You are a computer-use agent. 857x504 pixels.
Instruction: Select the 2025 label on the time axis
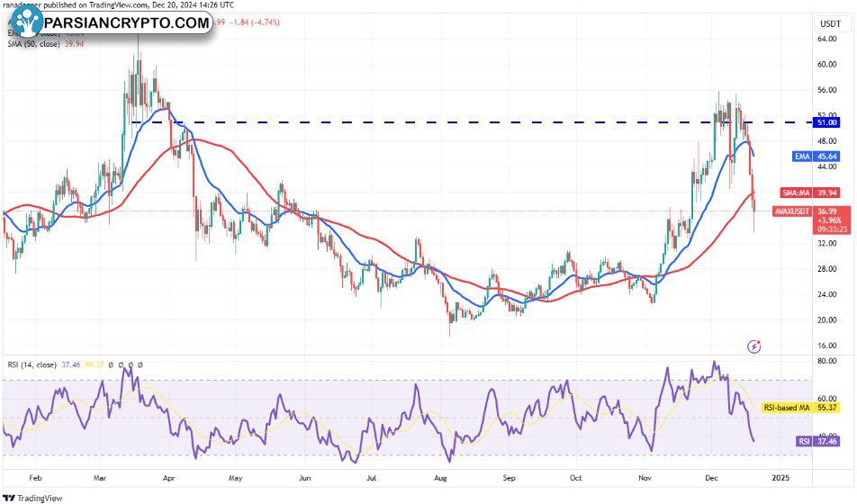tap(780, 478)
